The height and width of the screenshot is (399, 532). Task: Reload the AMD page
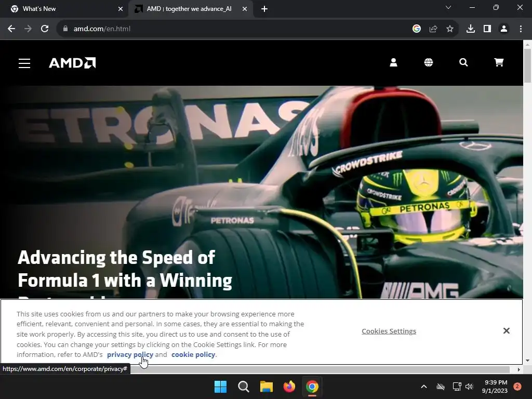point(45,29)
